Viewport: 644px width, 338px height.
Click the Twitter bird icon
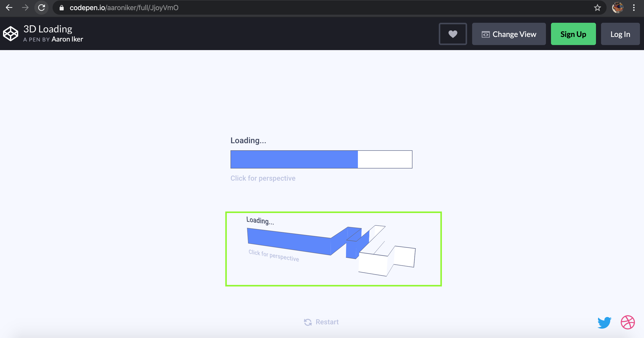coord(604,322)
